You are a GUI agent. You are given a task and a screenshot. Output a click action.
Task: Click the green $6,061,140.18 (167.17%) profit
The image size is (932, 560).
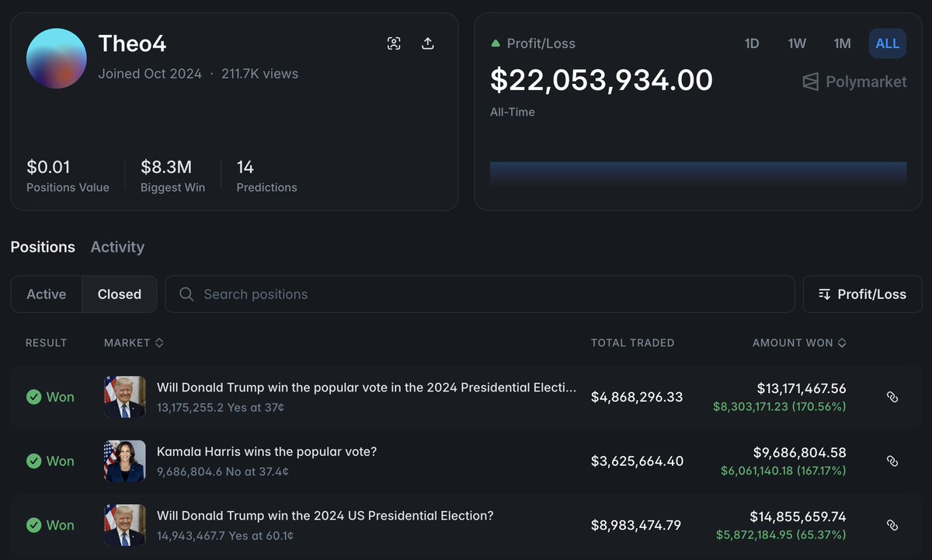coord(784,471)
